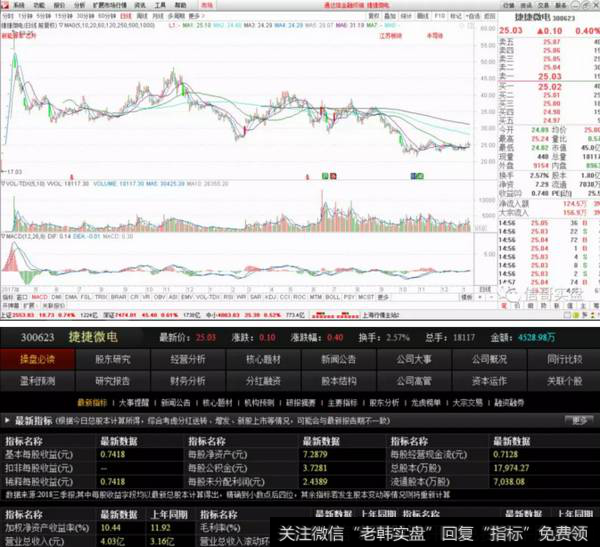Open the 扩展市场行情 menu
This screenshot has width=600, height=547.
pos(109,5)
